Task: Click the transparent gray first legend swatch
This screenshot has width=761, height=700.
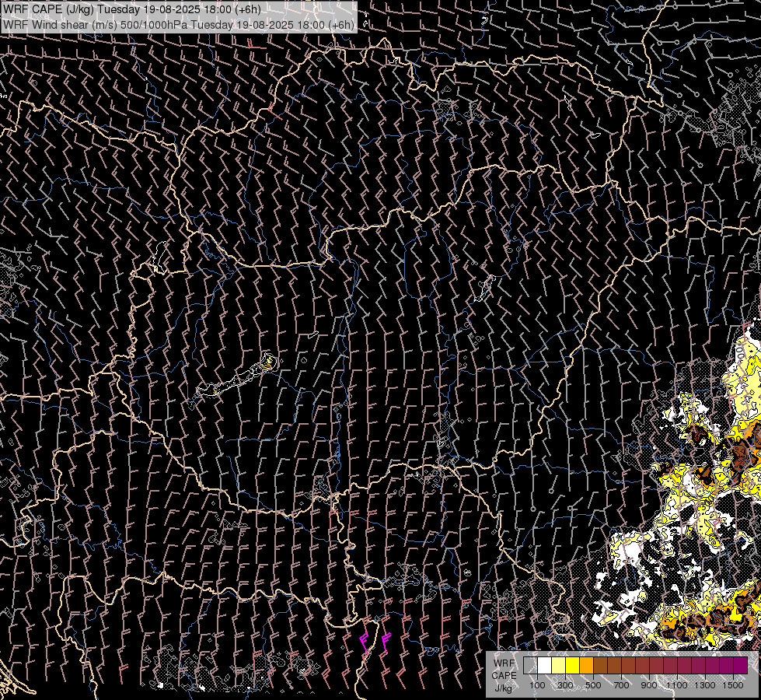Action: (x=530, y=666)
